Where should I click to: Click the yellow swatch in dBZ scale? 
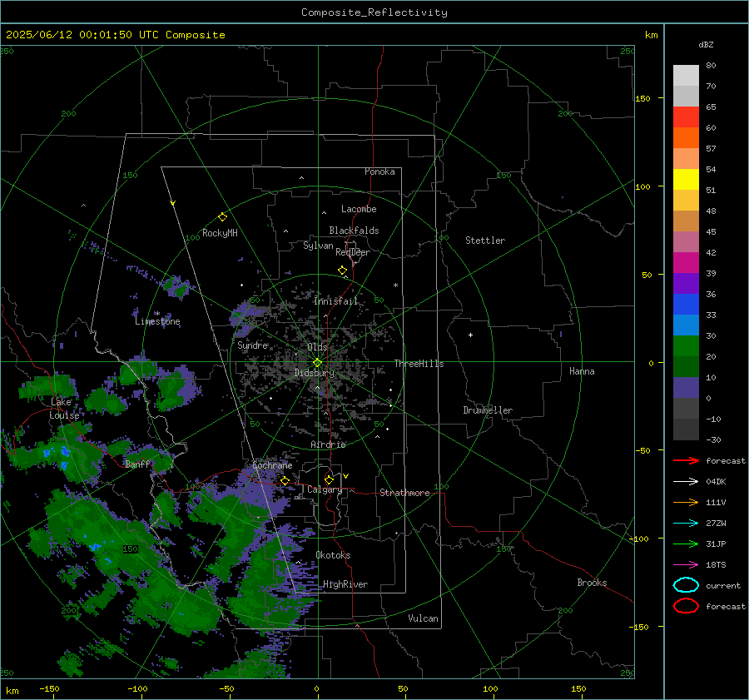[x=686, y=180]
